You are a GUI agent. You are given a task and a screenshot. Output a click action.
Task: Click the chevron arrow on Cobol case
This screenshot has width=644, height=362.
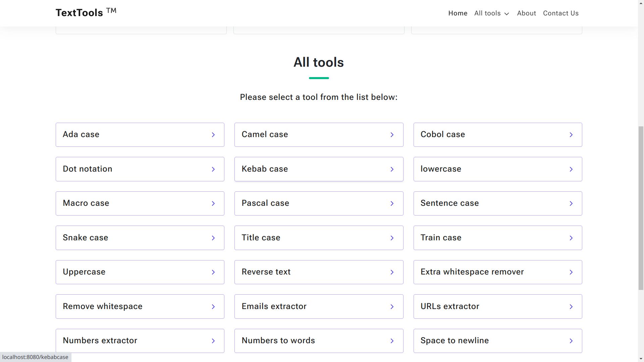click(x=571, y=135)
